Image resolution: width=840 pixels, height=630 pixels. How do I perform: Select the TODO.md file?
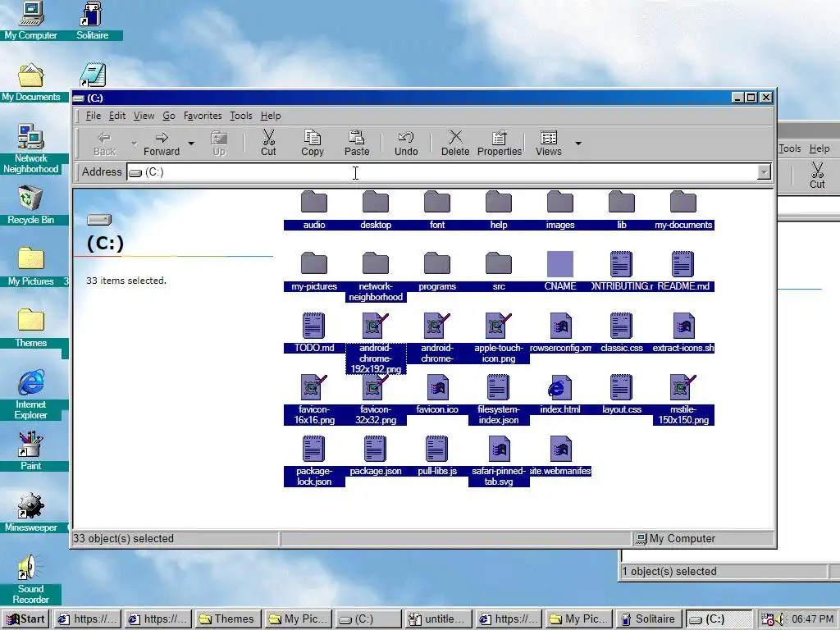[x=314, y=333]
